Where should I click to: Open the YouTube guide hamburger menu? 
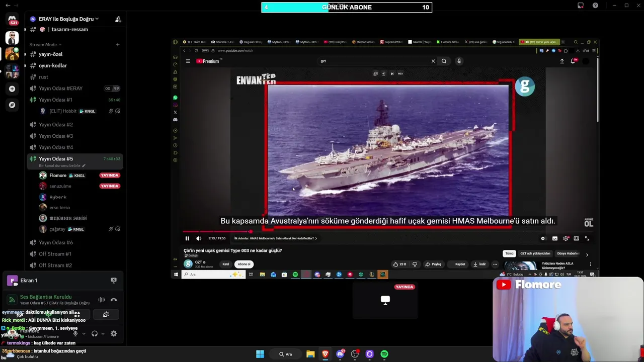tap(188, 61)
